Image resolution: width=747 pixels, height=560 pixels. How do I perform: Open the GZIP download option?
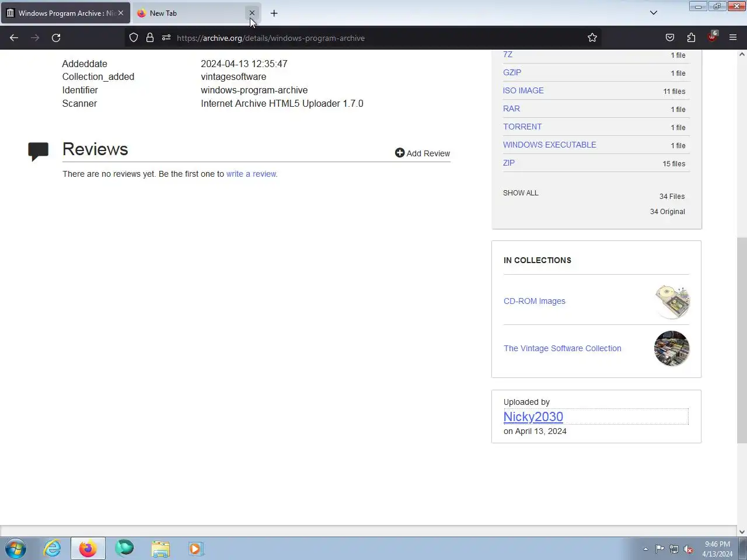[512, 72]
